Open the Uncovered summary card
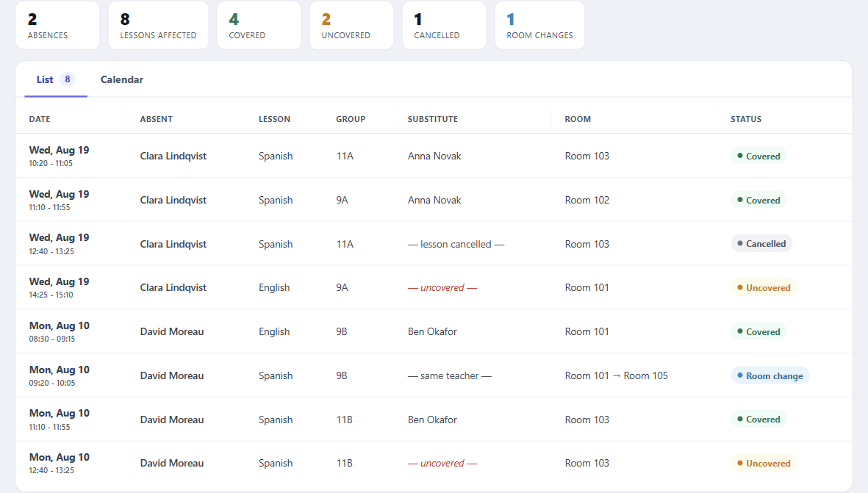The width and height of the screenshot is (868, 493). click(351, 26)
